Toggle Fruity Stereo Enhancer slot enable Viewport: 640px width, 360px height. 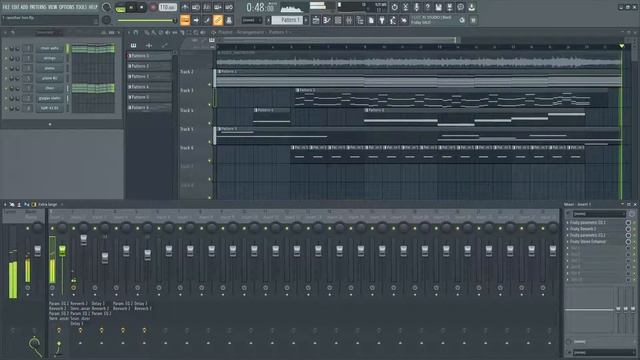point(634,242)
